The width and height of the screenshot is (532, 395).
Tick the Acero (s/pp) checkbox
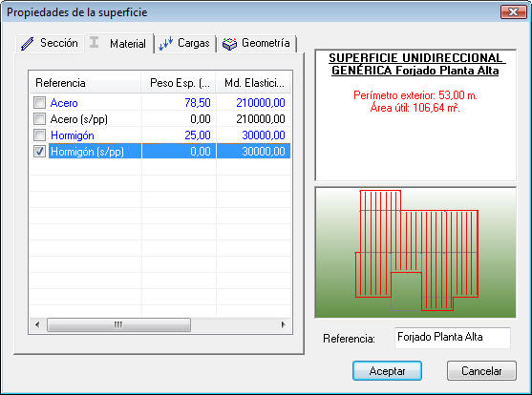40,118
